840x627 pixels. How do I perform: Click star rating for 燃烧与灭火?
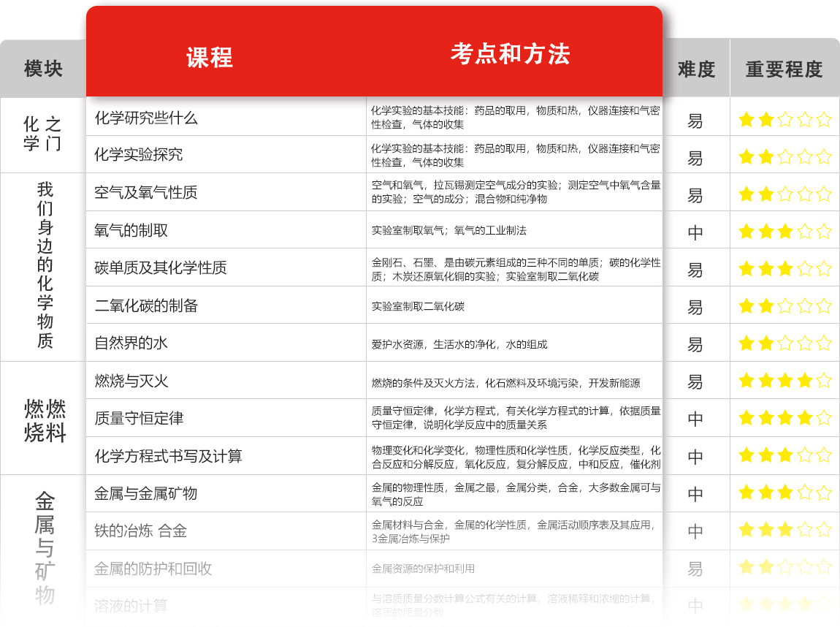point(784,380)
